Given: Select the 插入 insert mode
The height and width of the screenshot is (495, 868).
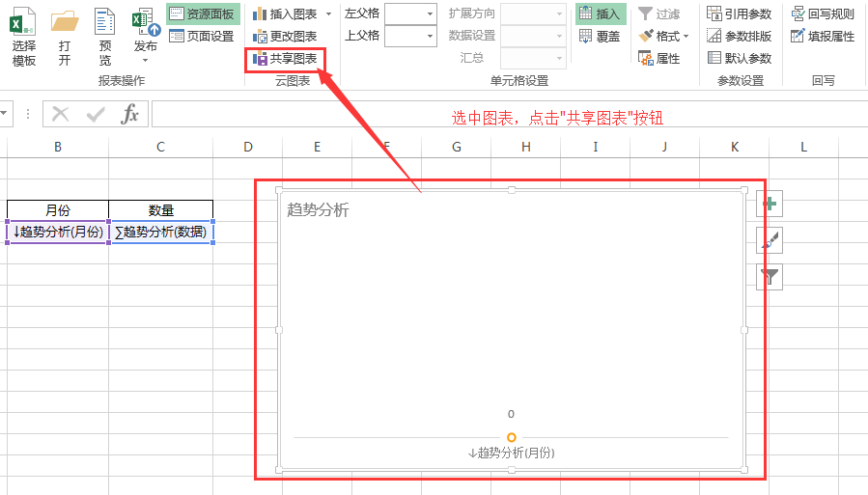Looking at the screenshot, I should [x=601, y=14].
